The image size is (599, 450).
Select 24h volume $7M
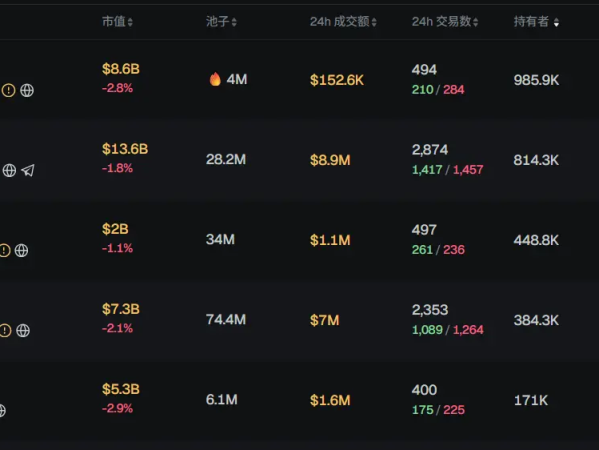324,320
